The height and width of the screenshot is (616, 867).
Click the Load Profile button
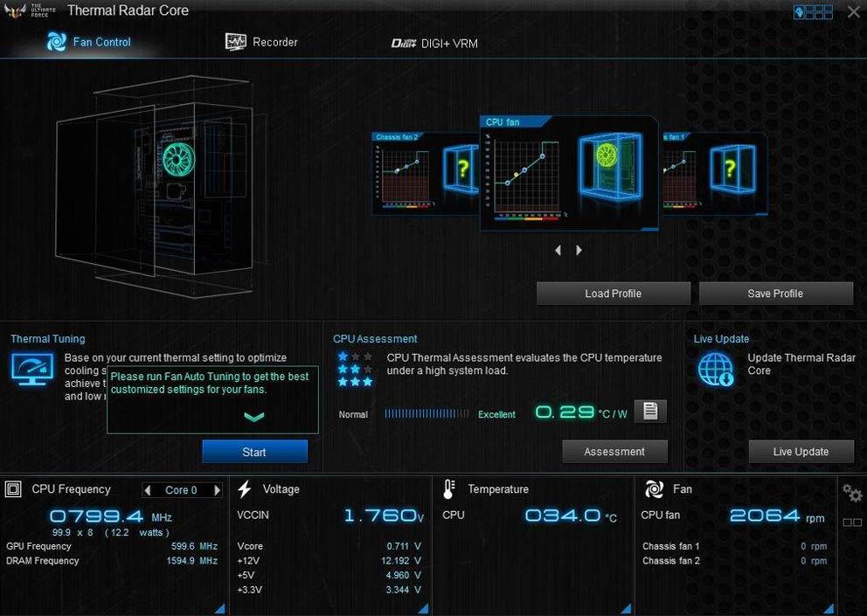[x=614, y=294]
